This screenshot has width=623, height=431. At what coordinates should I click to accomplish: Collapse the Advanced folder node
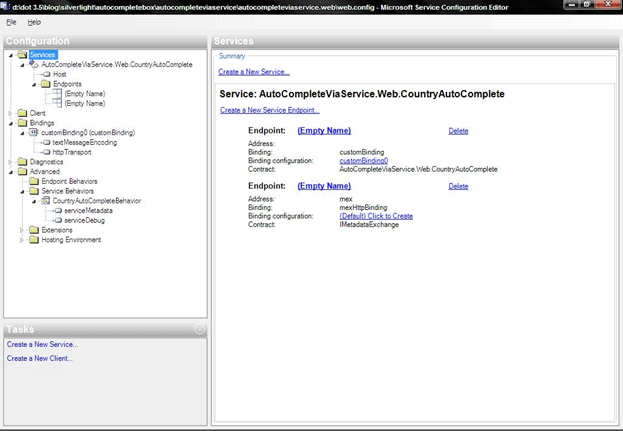coord(11,172)
